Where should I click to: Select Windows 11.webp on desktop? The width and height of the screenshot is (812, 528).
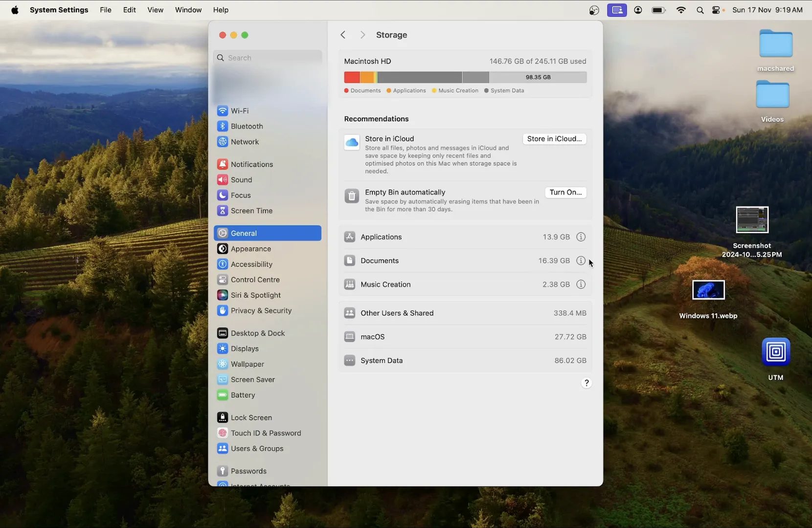pyautogui.click(x=708, y=290)
